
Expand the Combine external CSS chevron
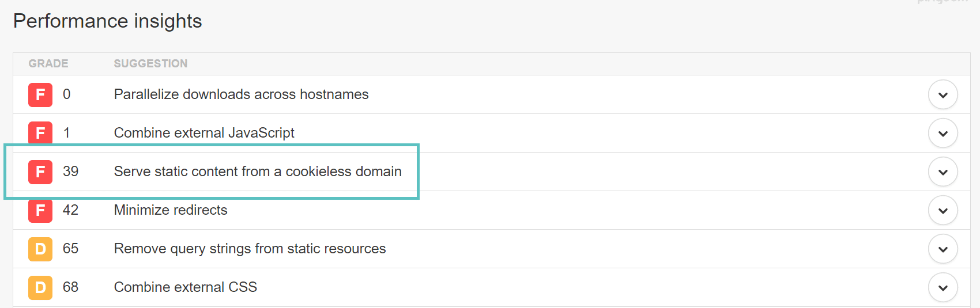(x=943, y=287)
